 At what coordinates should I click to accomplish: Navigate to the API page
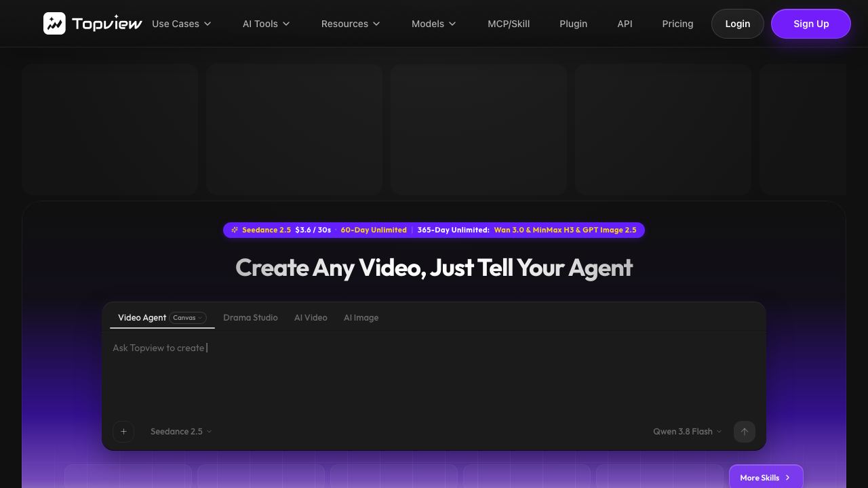[625, 24]
